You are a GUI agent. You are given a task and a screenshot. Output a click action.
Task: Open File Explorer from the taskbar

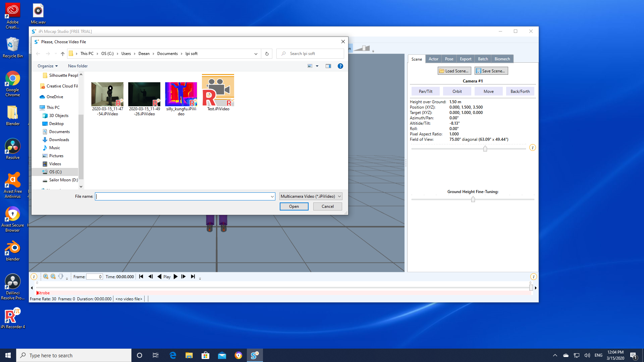click(189, 355)
